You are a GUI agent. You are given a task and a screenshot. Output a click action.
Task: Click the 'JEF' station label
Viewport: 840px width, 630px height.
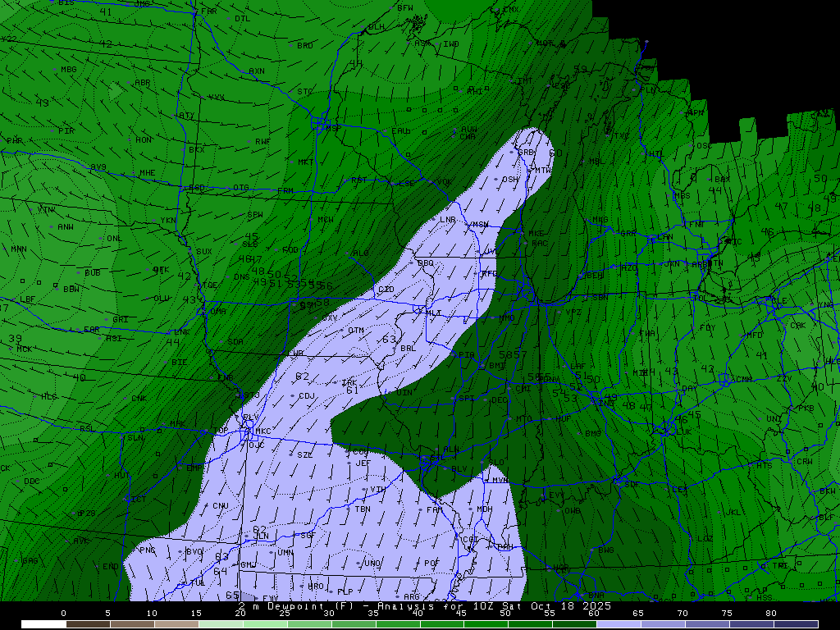coord(363,463)
